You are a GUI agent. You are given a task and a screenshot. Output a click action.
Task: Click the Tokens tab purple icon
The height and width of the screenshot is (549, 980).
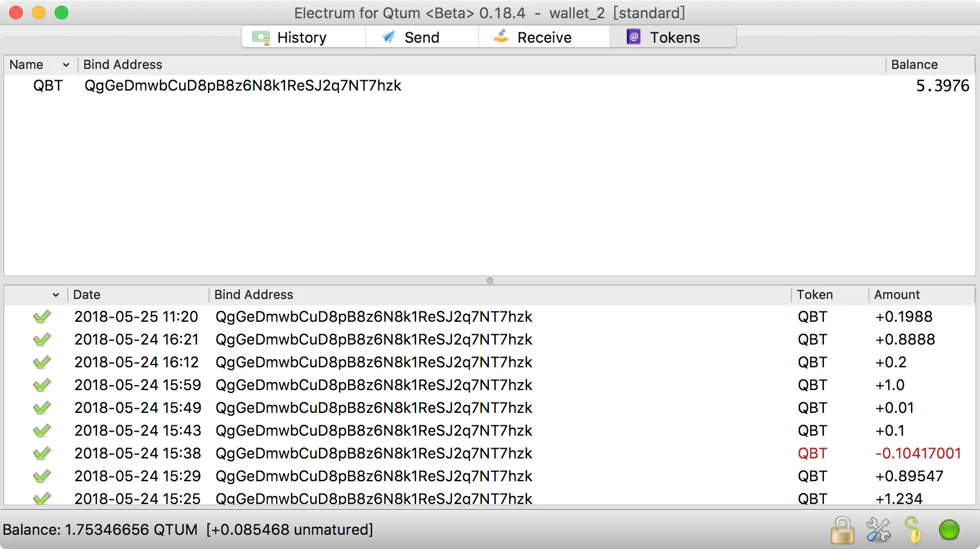[634, 37]
